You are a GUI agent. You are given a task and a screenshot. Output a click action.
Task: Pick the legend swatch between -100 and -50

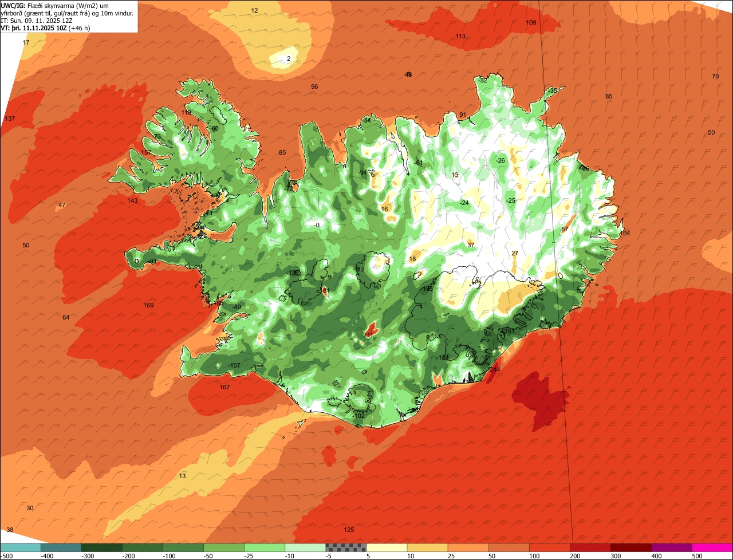point(183,547)
